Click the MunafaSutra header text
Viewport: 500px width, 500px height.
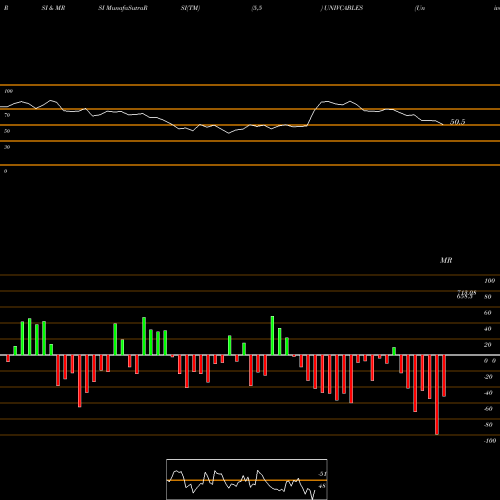123,8
